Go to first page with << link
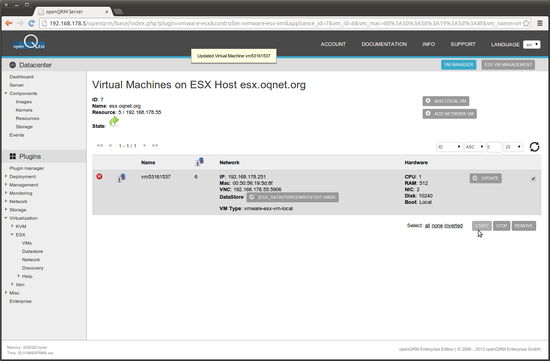The image size is (550, 361). pos(100,145)
